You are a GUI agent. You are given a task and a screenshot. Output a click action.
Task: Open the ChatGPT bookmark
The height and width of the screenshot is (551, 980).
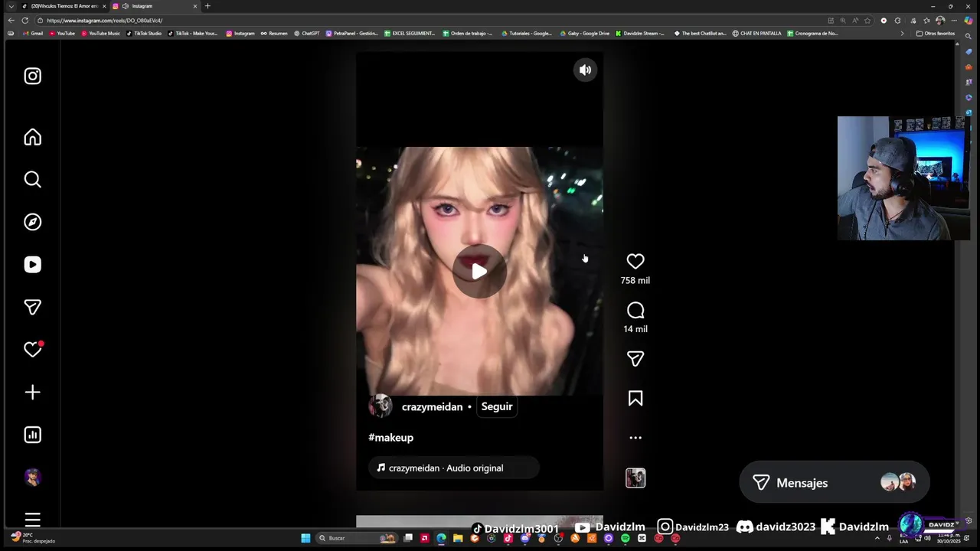click(x=307, y=34)
